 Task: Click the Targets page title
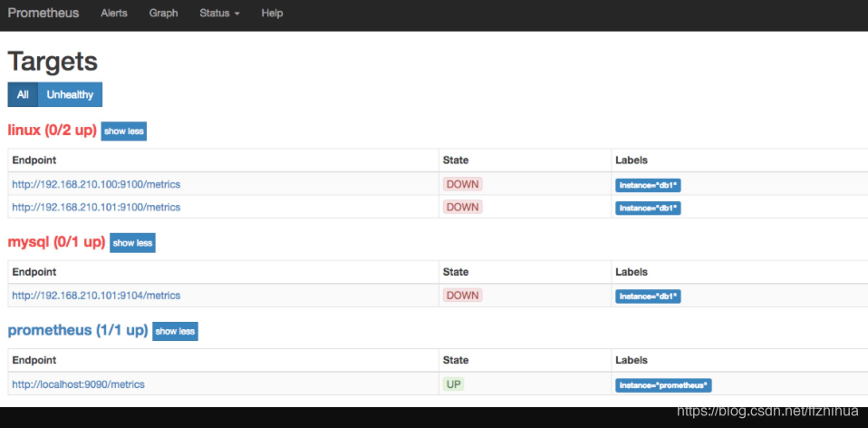coord(53,62)
